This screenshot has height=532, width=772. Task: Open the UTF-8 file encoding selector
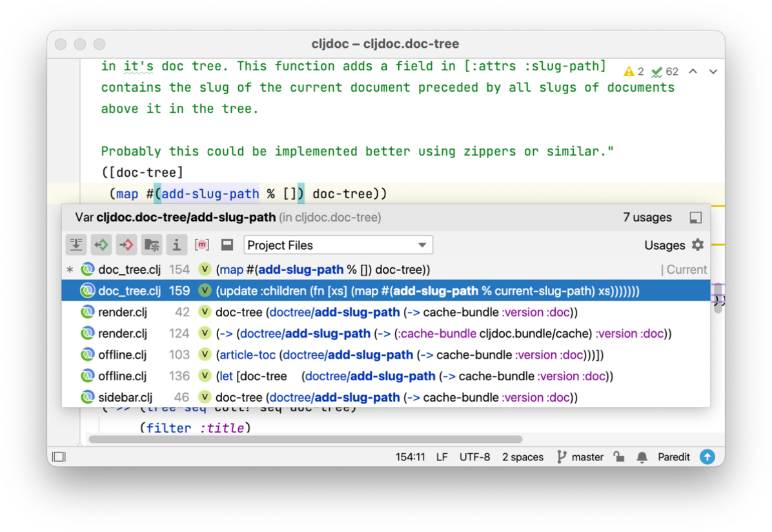[x=474, y=456]
